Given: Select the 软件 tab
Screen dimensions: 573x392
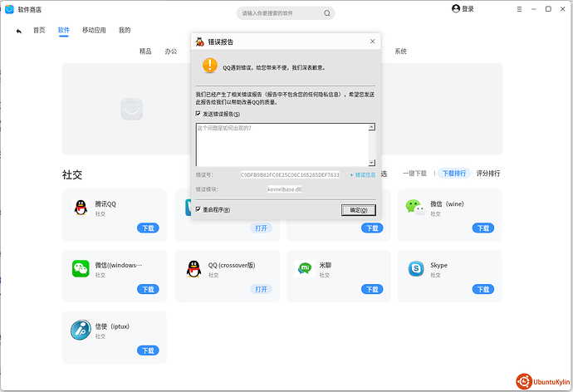Looking at the screenshot, I should click(x=64, y=30).
